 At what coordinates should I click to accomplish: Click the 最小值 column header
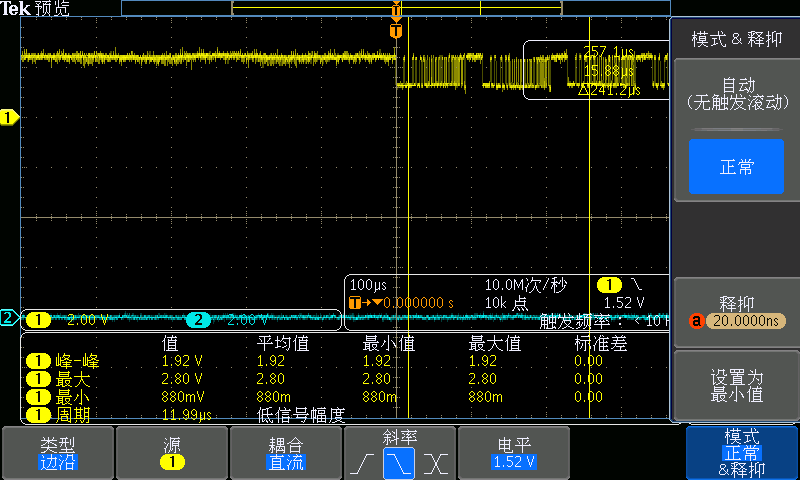point(389,343)
